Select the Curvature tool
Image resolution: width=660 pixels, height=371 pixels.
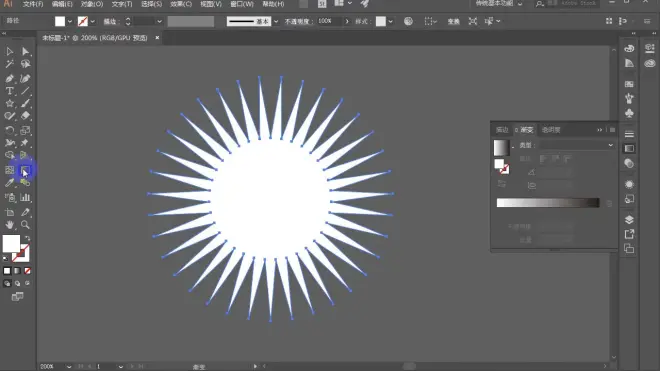pos(25,78)
